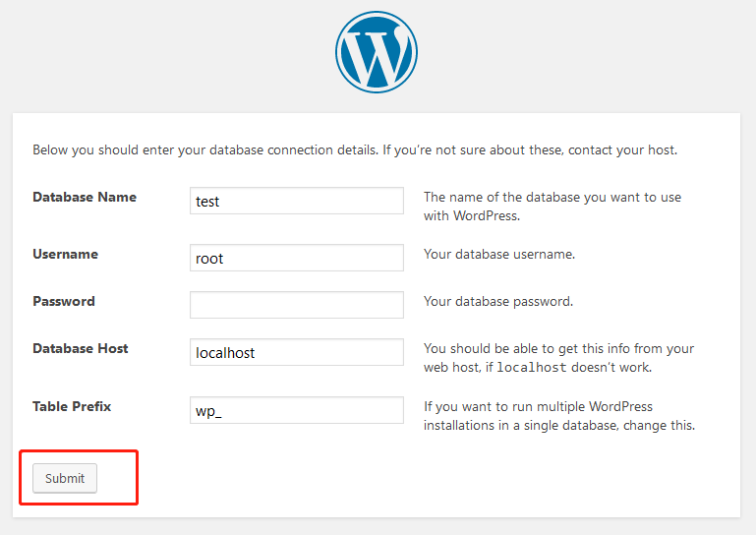The height and width of the screenshot is (535, 756).
Task: Click the Database Host label
Action: pyautogui.click(x=81, y=348)
